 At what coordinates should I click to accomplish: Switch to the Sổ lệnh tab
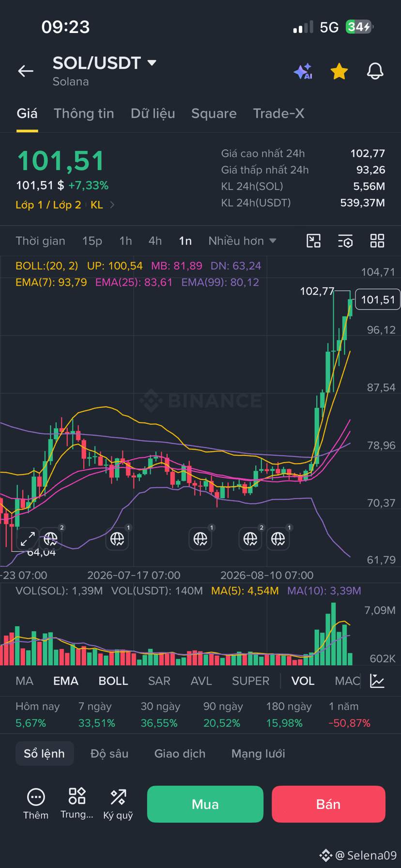45,754
